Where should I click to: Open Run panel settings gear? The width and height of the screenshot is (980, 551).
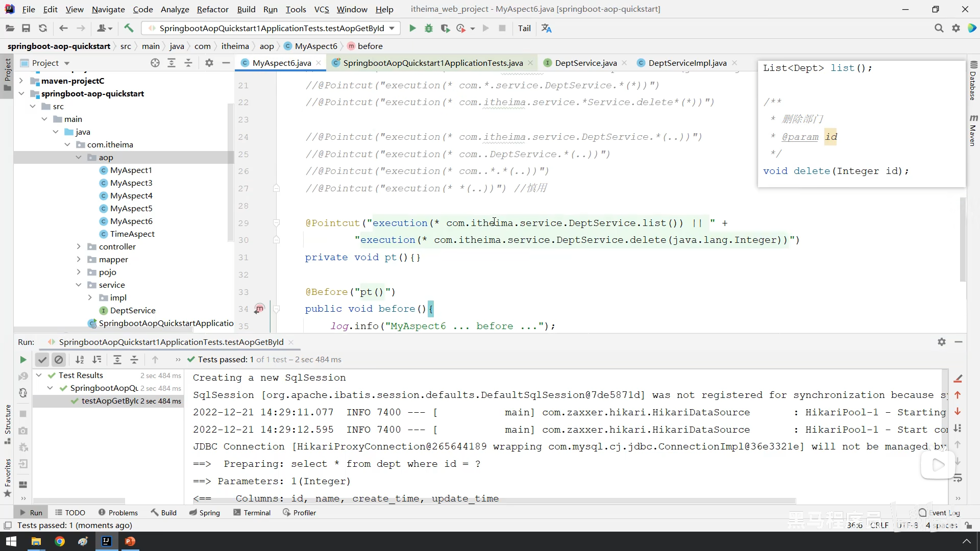942,342
